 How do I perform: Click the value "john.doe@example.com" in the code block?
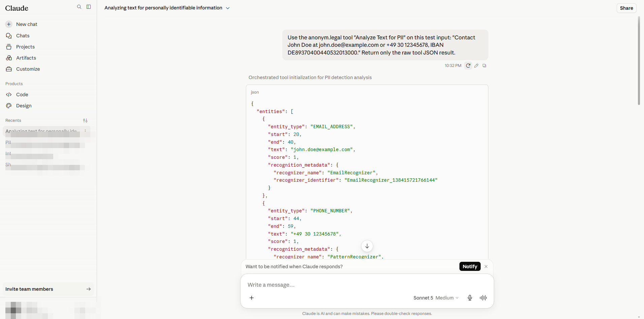322,149
